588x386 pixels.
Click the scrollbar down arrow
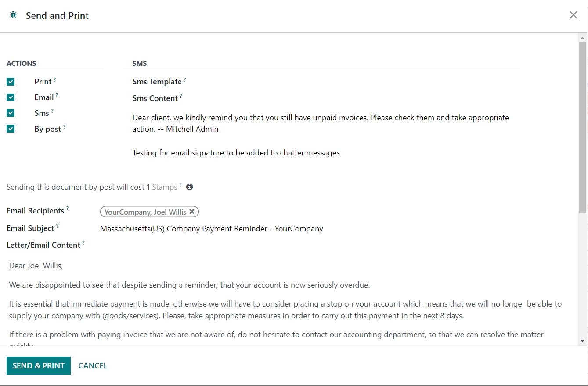click(x=582, y=341)
